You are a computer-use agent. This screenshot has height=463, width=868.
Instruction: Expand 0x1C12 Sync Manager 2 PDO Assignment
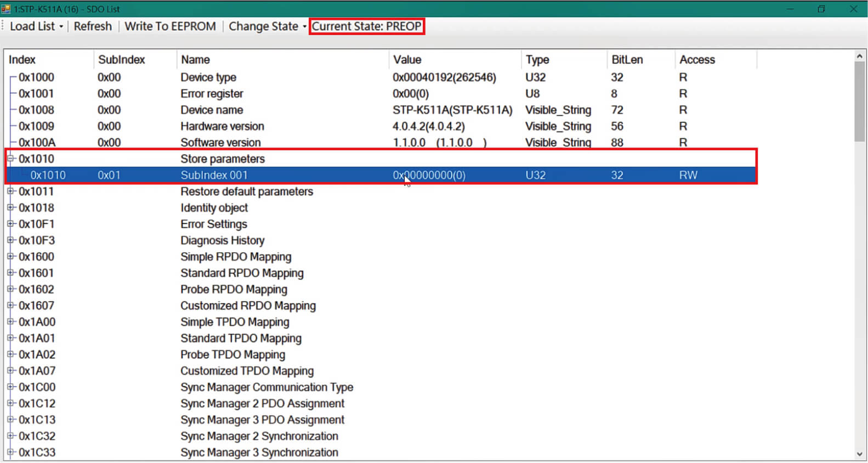pos(10,403)
